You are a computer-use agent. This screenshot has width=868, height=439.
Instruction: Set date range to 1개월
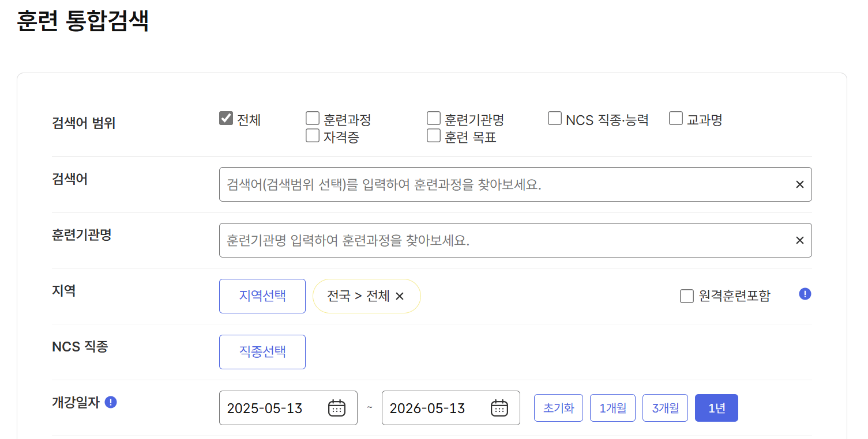coord(613,407)
